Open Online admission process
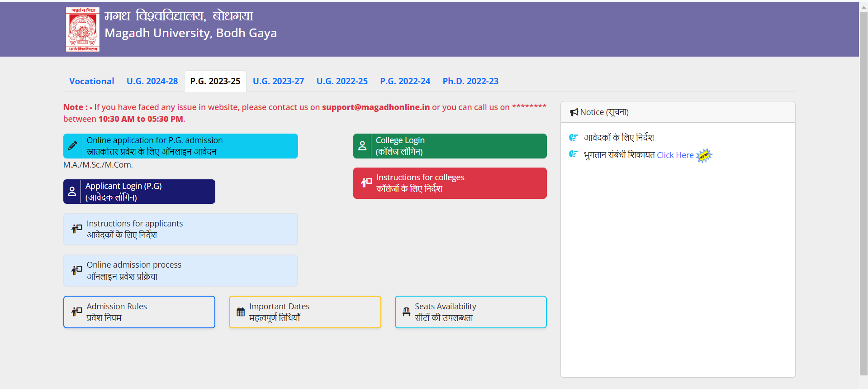The width and height of the screenshot is (868, 389). [x=180, y=270]
